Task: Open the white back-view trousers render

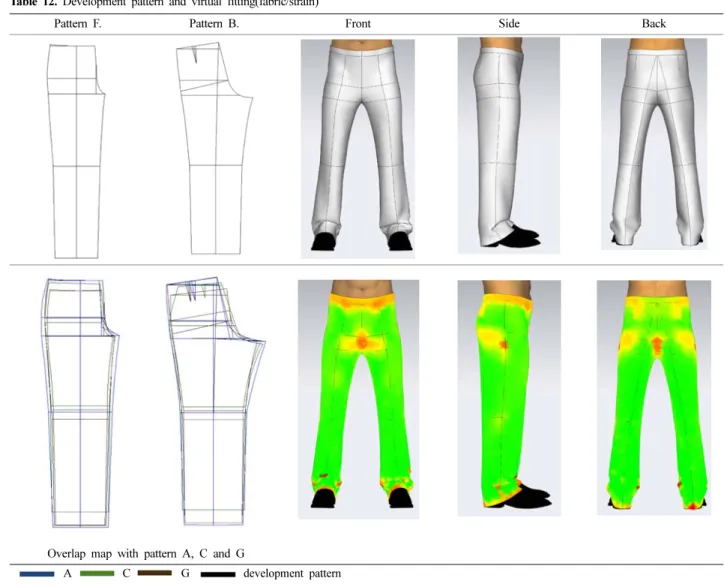Action: pos(654,144)
